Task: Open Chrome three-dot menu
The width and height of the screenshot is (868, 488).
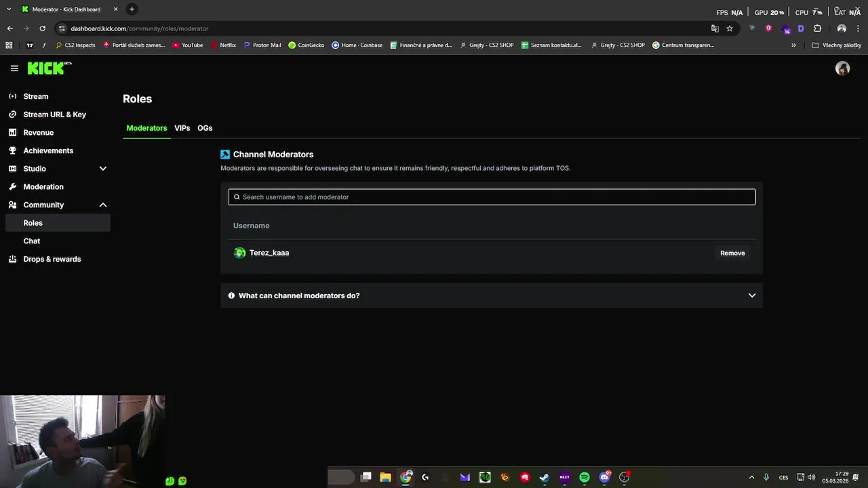Action: click(858, 28)
